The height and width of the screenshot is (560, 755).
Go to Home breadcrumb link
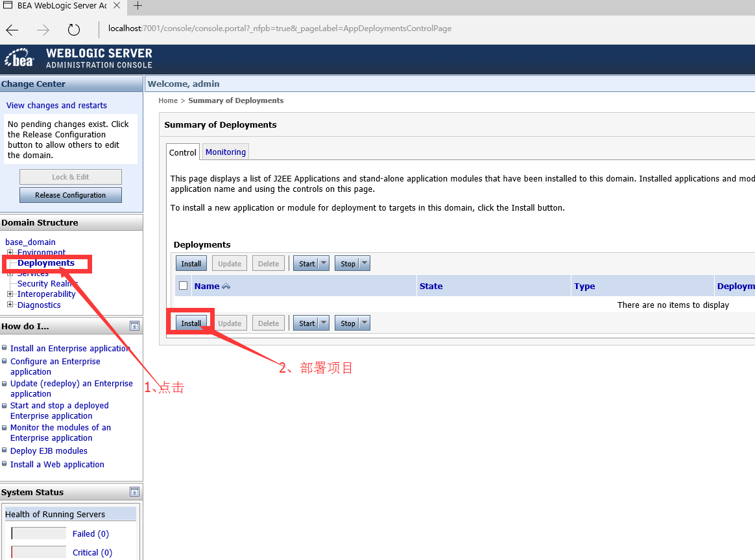[x=168, y=100]
